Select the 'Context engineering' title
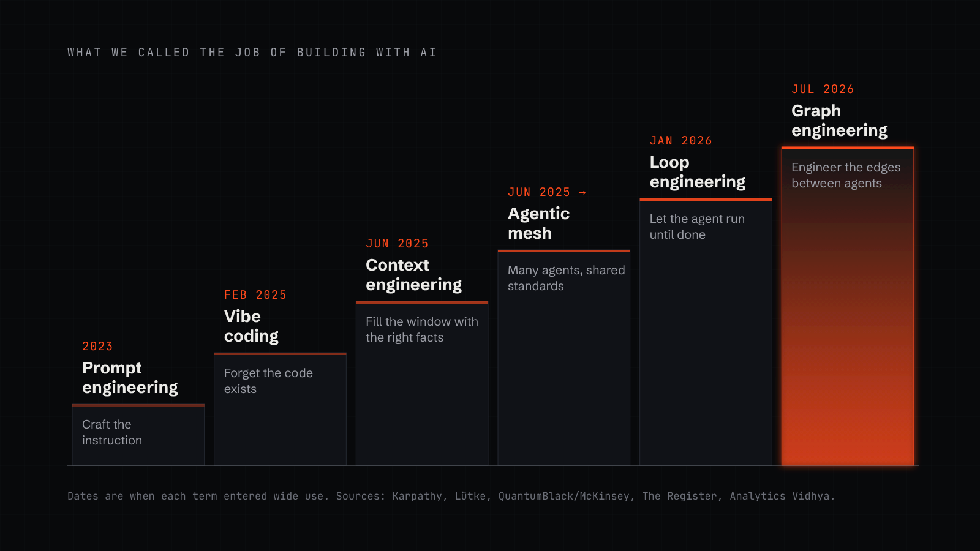 click(x=414, y=275)
